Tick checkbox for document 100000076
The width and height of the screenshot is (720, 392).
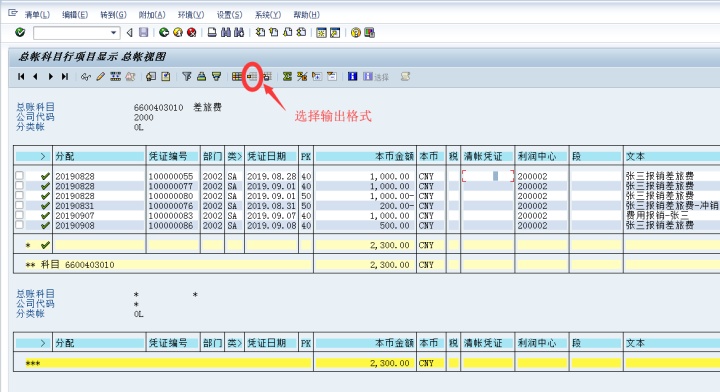[19, 205]
